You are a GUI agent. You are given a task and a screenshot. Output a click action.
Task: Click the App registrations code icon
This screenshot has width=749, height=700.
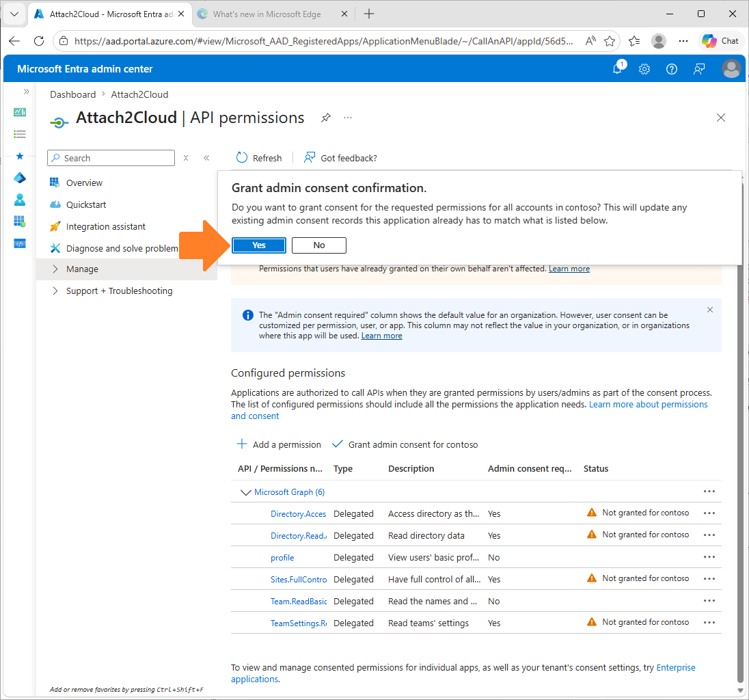(19, 243)
